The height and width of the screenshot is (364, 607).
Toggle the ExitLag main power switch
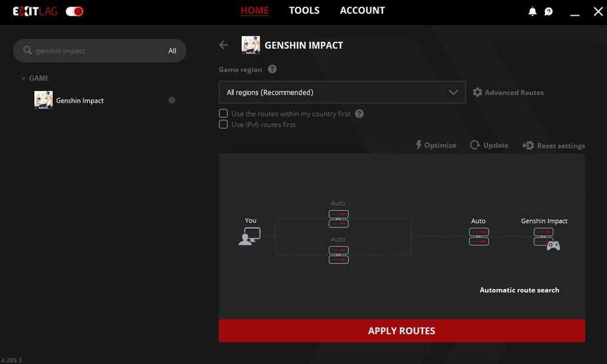tap(75, 11)
